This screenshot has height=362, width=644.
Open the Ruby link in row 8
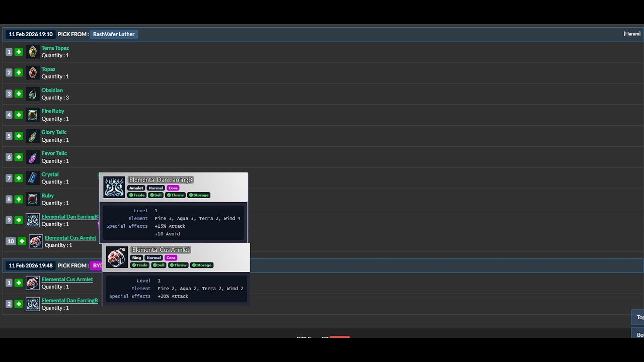[47, 196]
